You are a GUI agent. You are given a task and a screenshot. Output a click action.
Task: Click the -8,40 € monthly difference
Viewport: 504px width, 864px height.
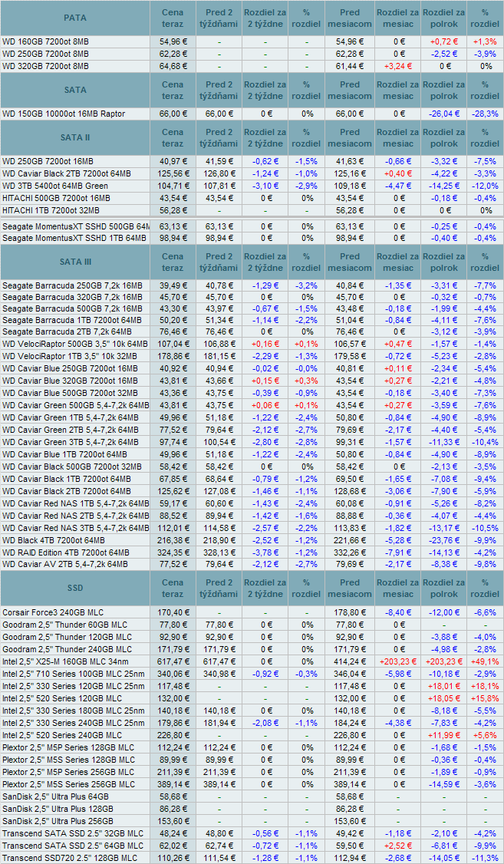click(397, 613)
